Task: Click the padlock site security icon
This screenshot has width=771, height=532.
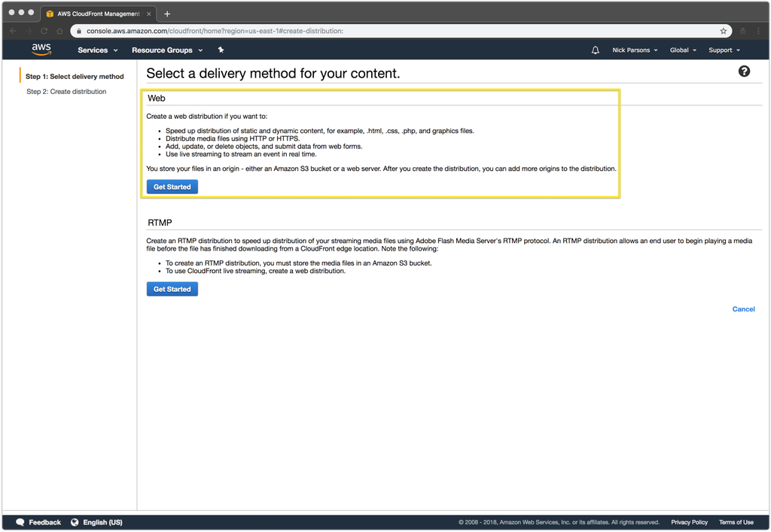Action: click(x=78, y=31)
